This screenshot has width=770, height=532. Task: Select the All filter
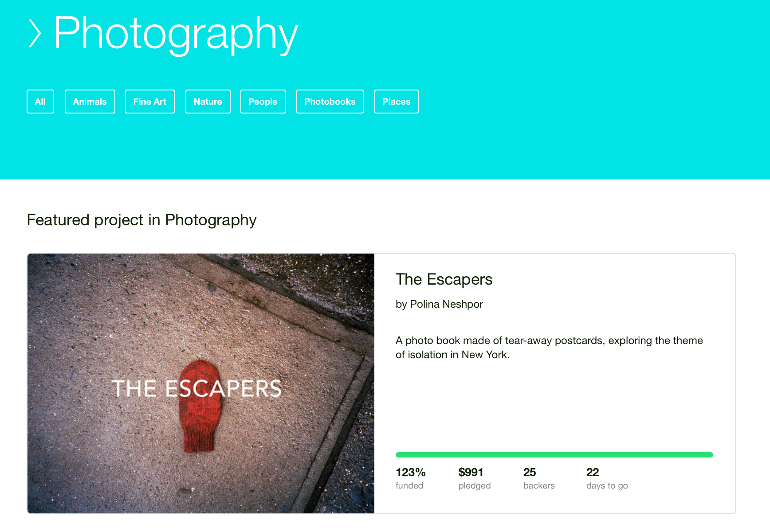tap(40, 102)
